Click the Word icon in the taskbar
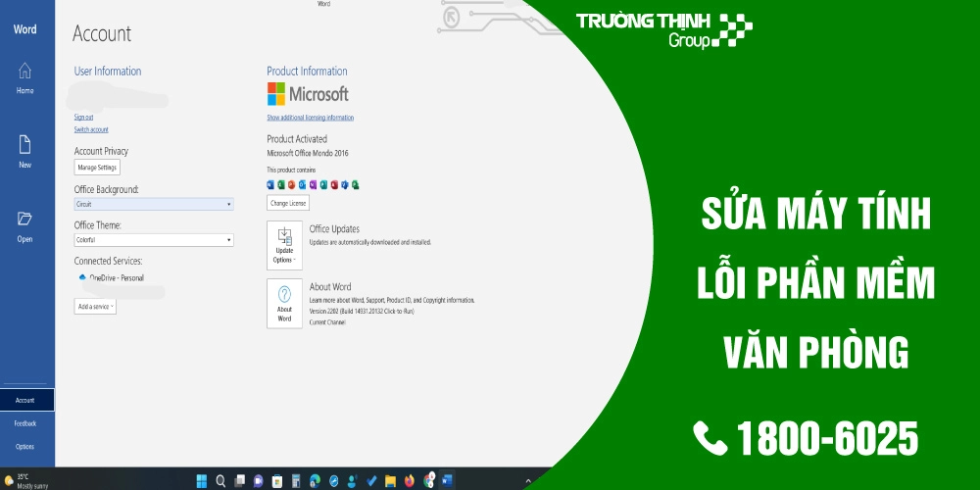This screenshot has width=980, height=490. point(448,480)
